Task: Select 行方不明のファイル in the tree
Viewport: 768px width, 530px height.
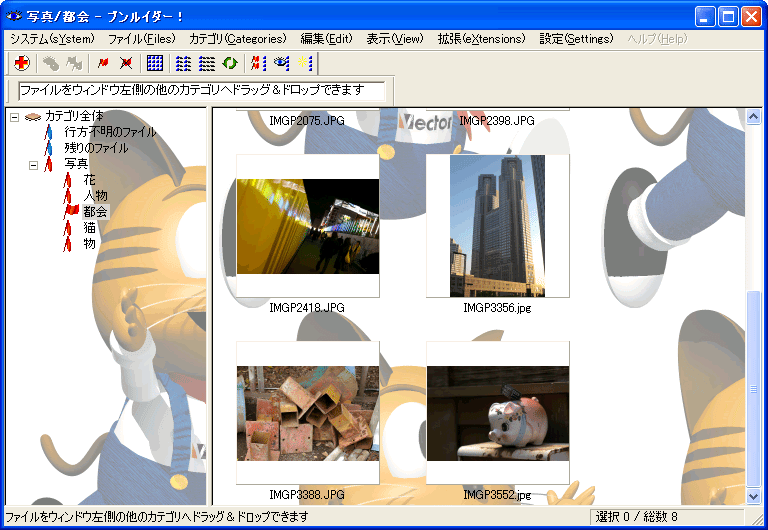Action: pyautogui.click(x=110, y=132)
